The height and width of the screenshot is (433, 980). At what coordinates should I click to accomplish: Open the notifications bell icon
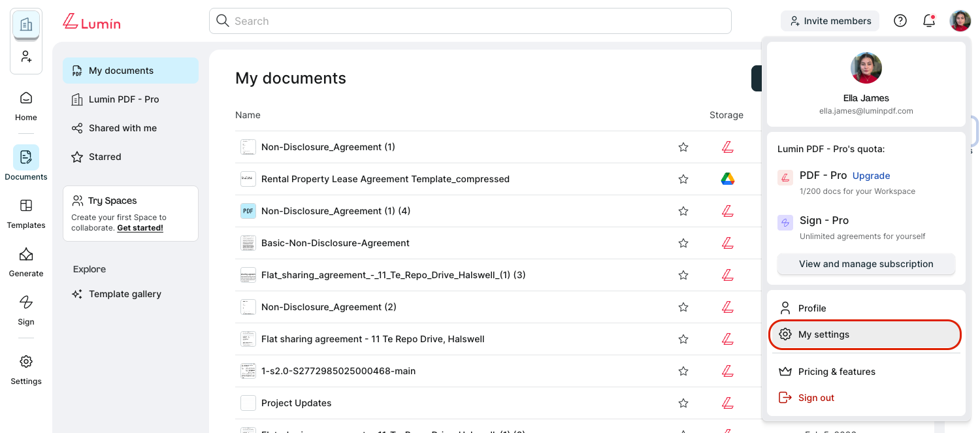point(928,21)
